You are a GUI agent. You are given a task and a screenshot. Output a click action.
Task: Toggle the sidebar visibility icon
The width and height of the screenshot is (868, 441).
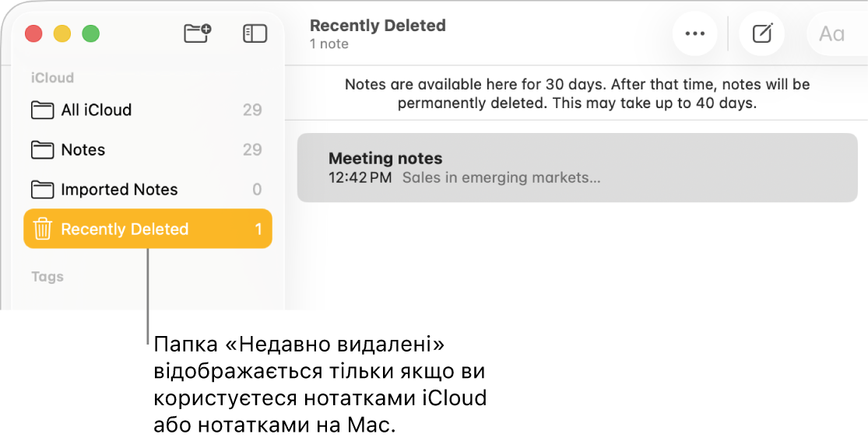click(255, 33)
